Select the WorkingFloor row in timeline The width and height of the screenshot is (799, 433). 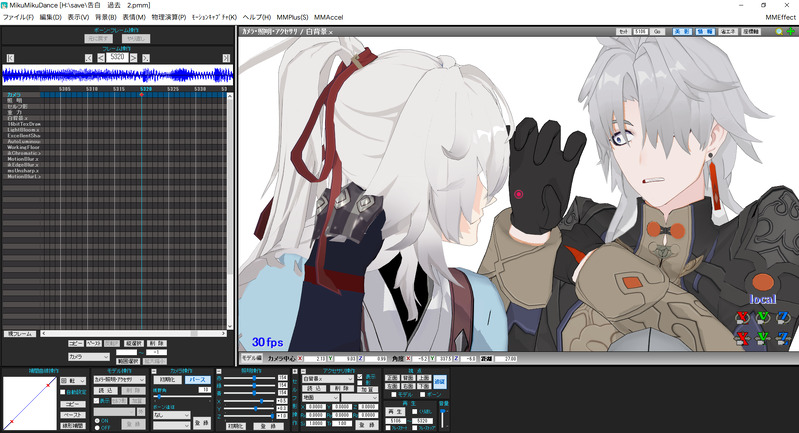click(21, 147)
